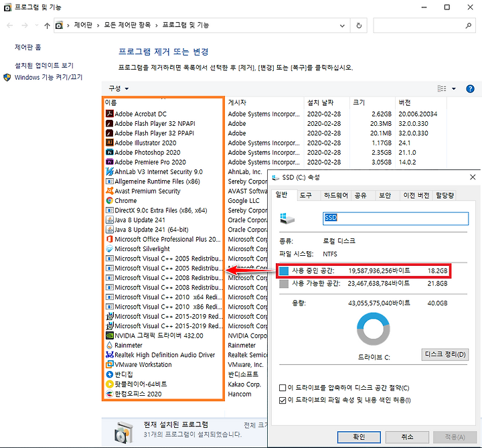Sort by the 버전 column header
Viewport: 482px width, 448px height.
point(421,102)
